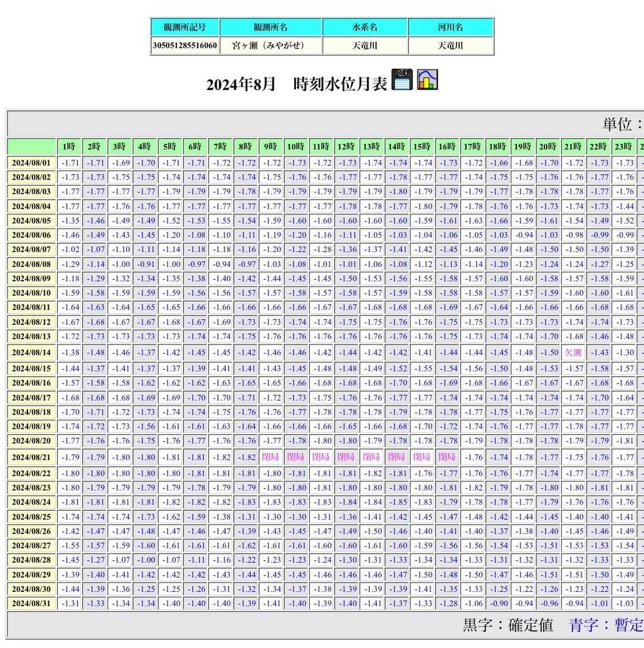The width and height of the screenshot is (644, 648).
Task: Click the 水系名 header cell
Action: pyautogui.click(x=365, y=27)
